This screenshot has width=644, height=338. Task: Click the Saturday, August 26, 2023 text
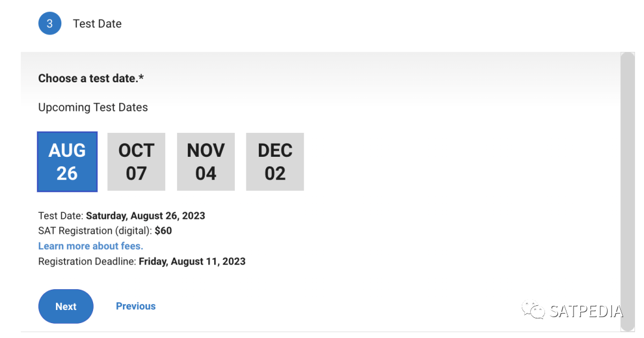[145, 216]
